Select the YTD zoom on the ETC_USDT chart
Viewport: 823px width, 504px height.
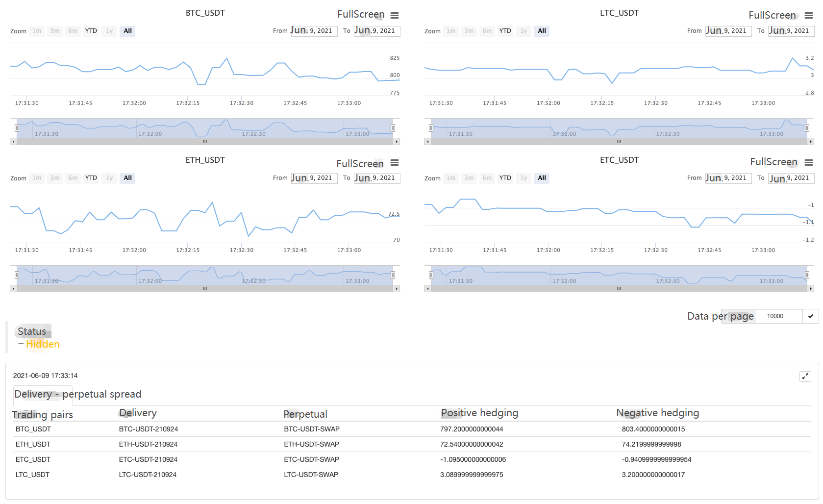505,178
